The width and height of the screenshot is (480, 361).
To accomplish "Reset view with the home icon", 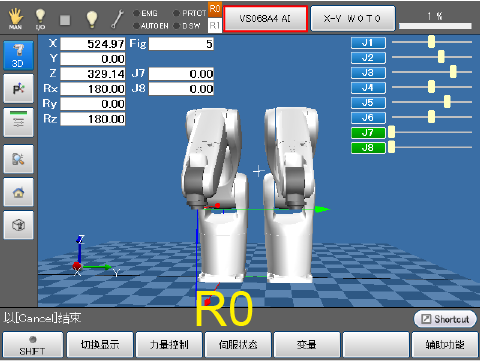I will [18, 192].
